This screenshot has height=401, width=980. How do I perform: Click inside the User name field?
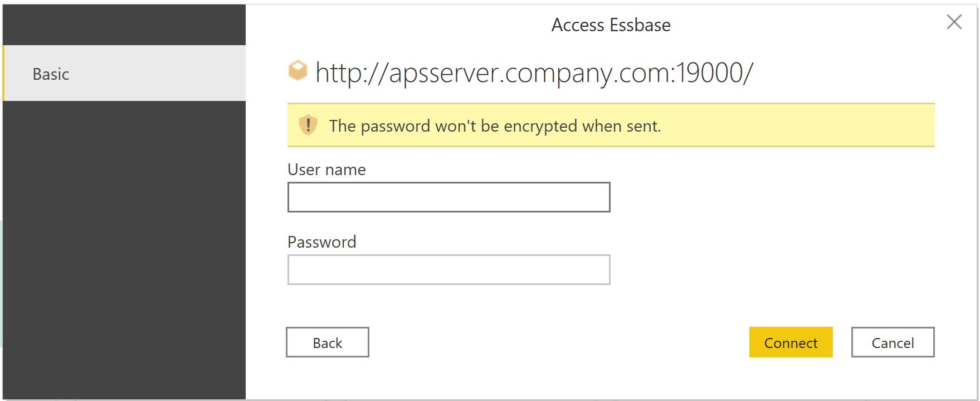pos(448,197)
